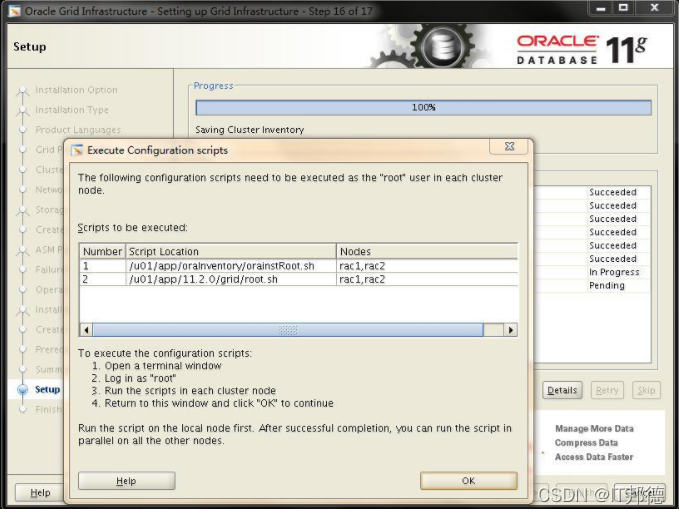This screenshot has width=680, height=514.
Task: Click the Skip button in the installer window
Action: point(646,390)
